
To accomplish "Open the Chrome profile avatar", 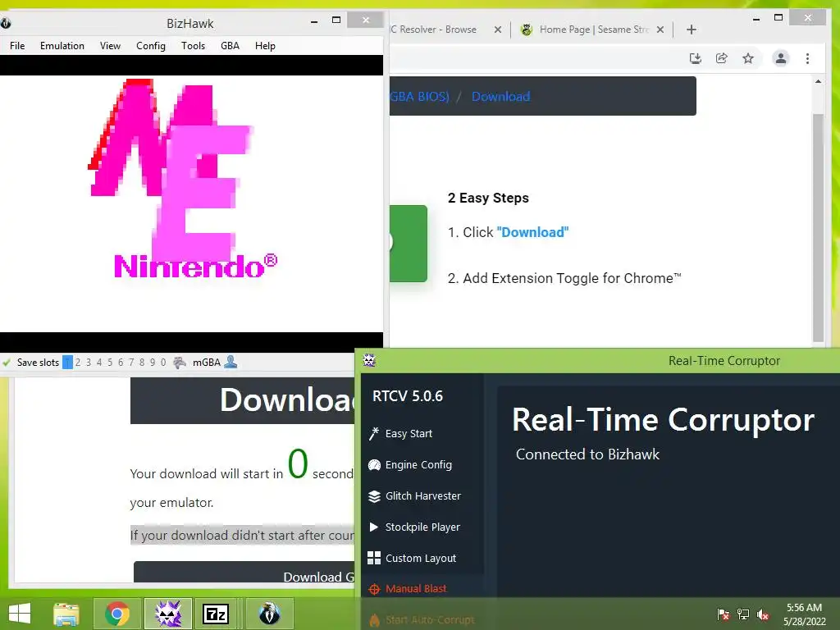I will [781, 58].
